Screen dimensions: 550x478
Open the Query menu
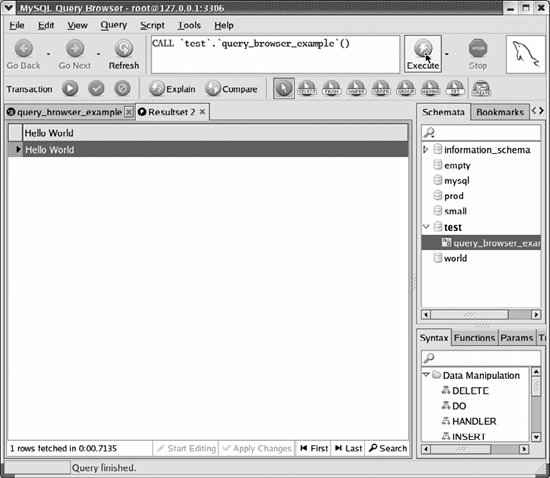tap(114, 25)
